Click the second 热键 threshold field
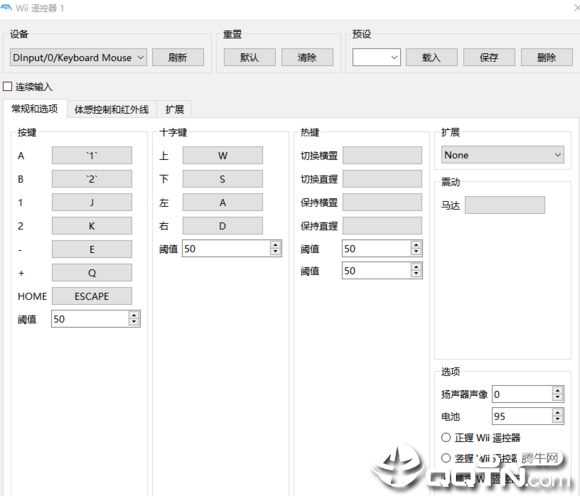580x496 pixels. (376, 271)
